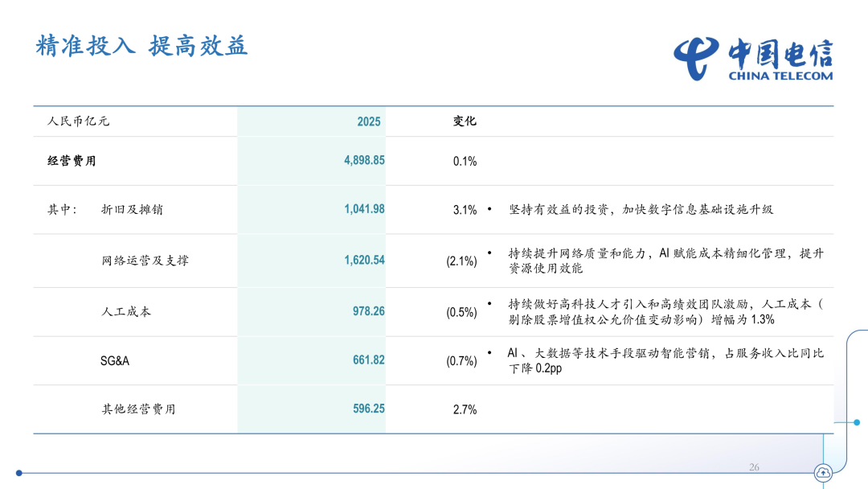Image resolution: width=868 pixels, height=489 pixels.
Task: Click the 人民币亿元 unit label
Action: coord(78,121)
